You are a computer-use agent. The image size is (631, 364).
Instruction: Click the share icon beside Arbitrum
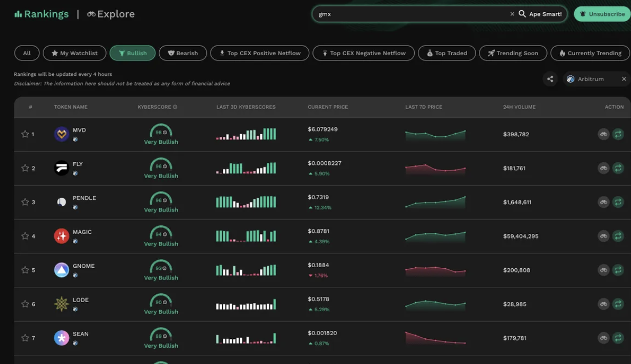tap(550, 79)
